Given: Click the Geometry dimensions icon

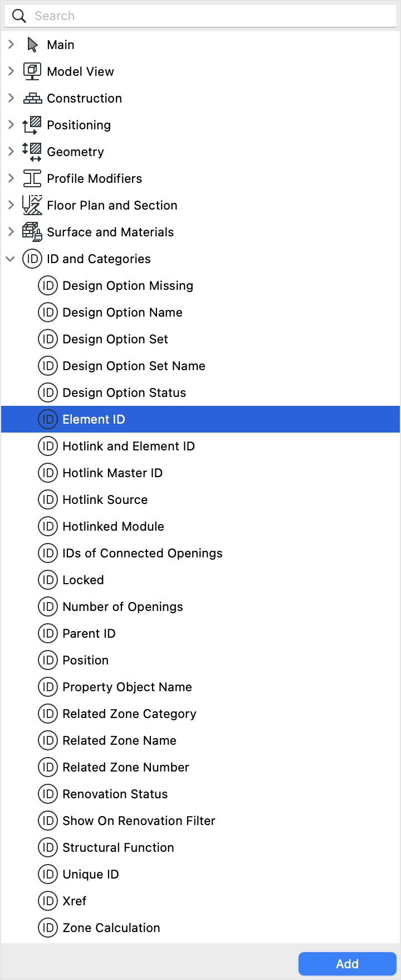Looking at the screenshot, I should (32, 152).
